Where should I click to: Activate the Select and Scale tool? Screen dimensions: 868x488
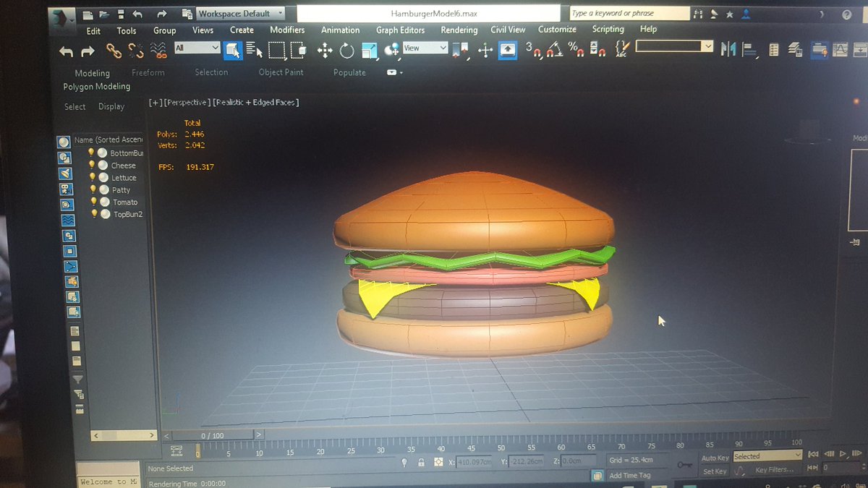point(370,50)
